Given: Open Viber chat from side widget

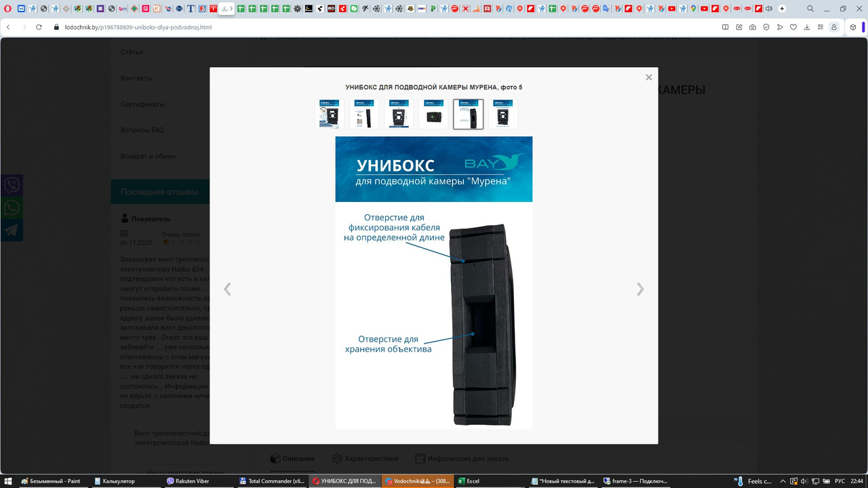Looking at the screenshot, I should click(12, 184).
